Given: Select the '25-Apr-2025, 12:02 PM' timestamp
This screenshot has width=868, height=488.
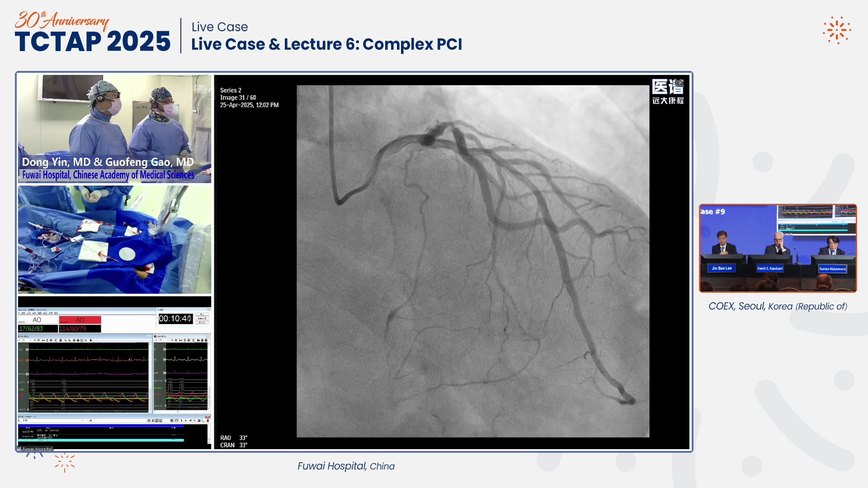Looking at the screenshot, I should click(249, 105).
